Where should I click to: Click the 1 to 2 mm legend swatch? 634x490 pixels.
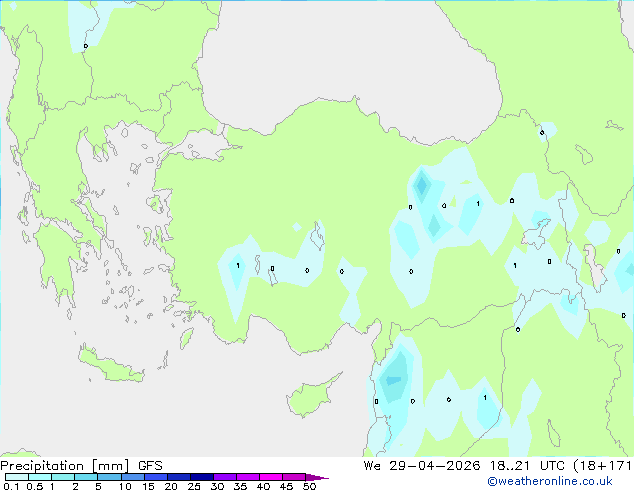point(63,477)
